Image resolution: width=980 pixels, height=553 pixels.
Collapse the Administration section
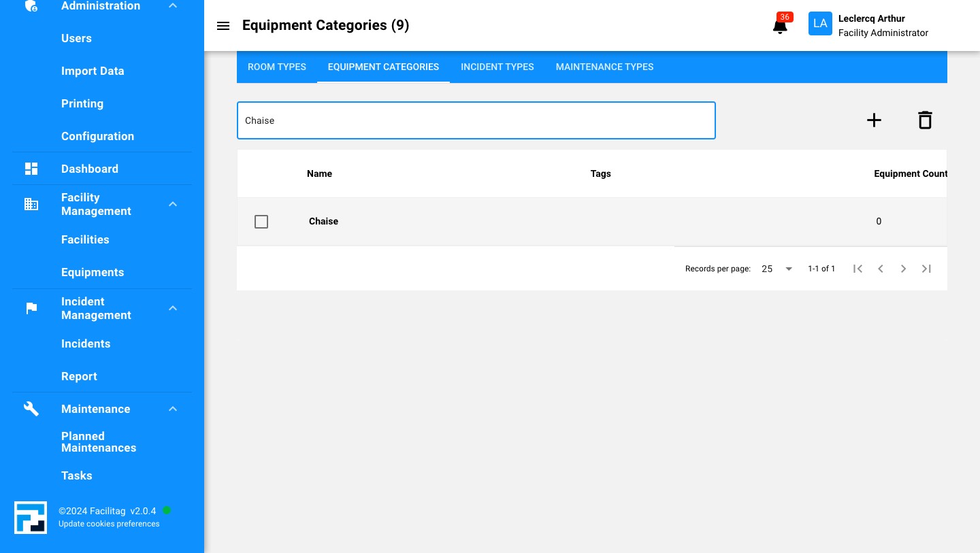pyautogui.click(x=173, y=5)
